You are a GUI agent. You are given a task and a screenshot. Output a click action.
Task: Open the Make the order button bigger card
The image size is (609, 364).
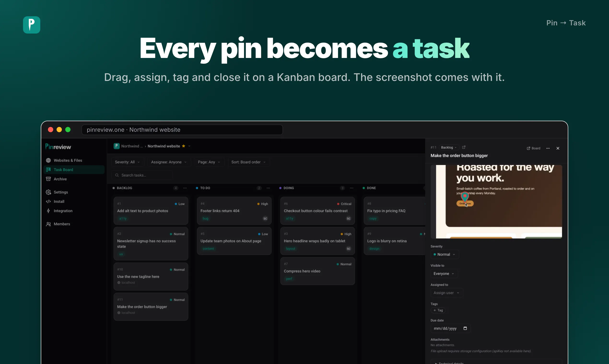[151, 307]
